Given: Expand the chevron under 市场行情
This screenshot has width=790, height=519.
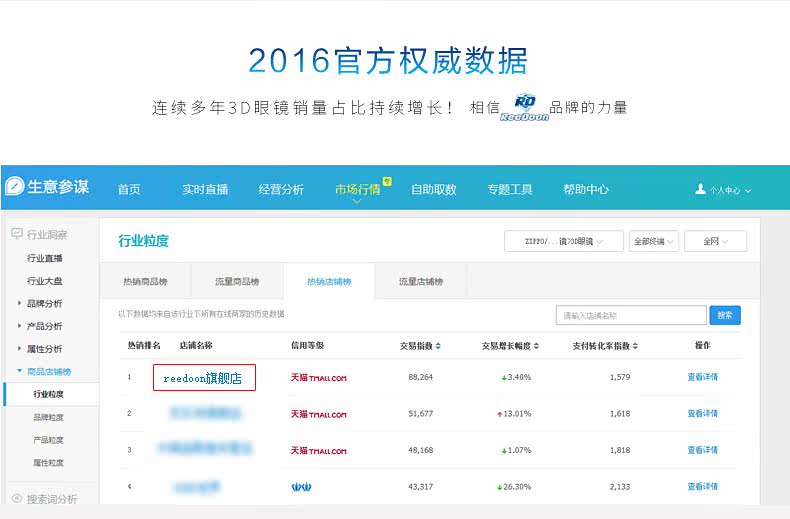Looking at the screenshot, I should (357, 201).
